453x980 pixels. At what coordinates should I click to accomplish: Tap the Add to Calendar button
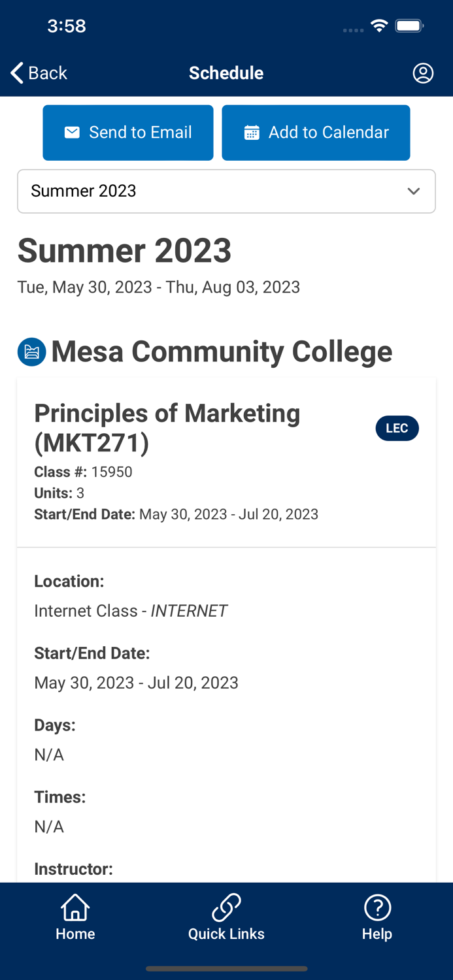(316, 132)
